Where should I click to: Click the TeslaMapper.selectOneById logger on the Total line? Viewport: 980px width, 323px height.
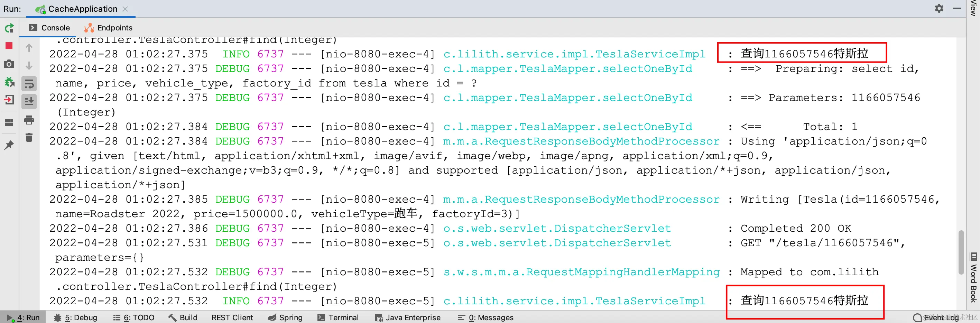(x=567, y=127)
